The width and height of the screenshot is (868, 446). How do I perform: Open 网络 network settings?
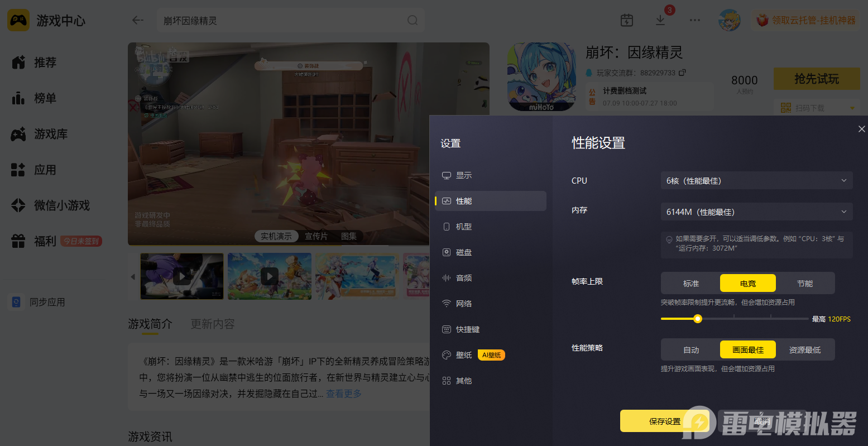pos(491,304)
